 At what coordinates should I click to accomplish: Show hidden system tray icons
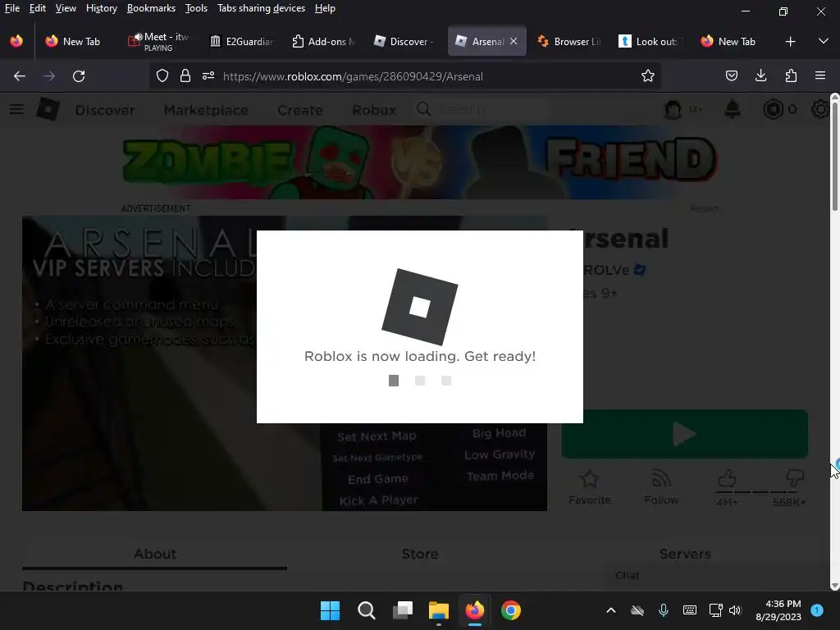click(x=610, y=610)
